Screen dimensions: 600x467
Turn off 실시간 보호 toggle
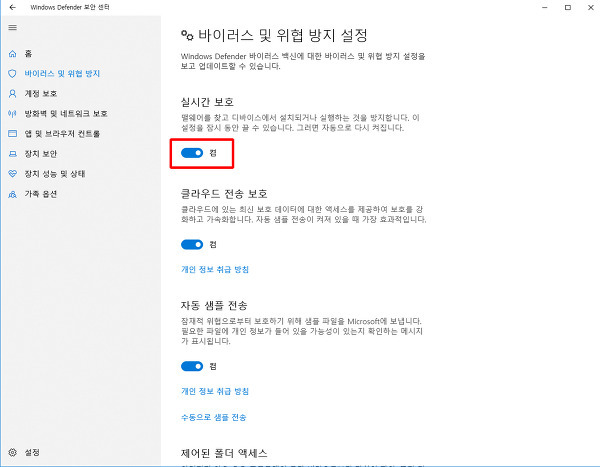coord(192,153)
